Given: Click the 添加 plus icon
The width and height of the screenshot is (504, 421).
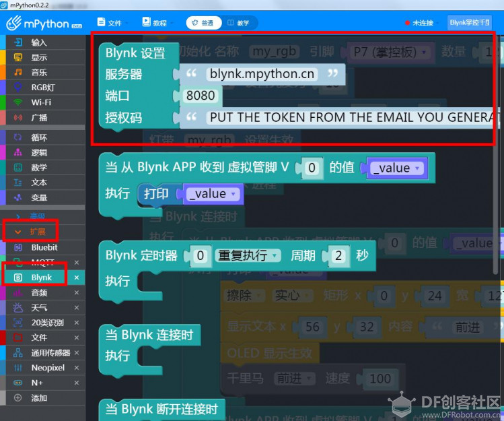Looking at the screenshot, I should pos(18,398).
